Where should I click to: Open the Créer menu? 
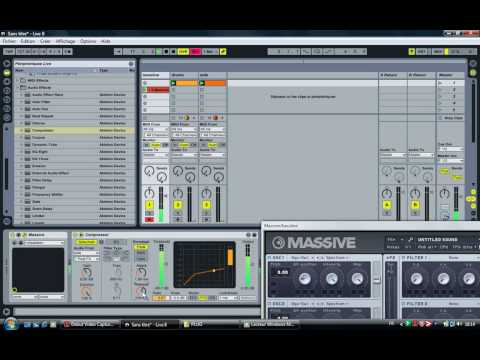[x=45, y=41]
